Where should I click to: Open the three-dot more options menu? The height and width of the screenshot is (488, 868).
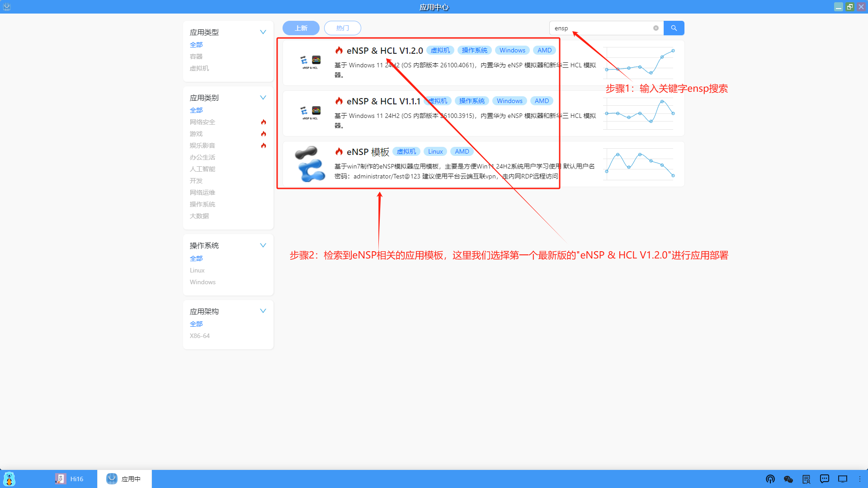pos(860,479)
